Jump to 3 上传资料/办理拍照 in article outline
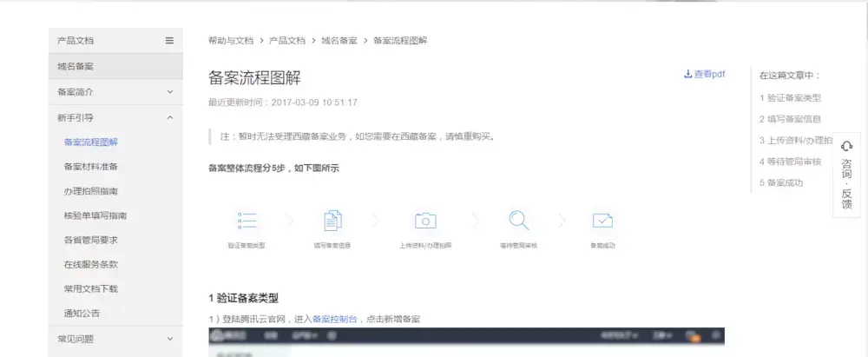The width and height of the screenshot is (868, 357). click(795, 141)
